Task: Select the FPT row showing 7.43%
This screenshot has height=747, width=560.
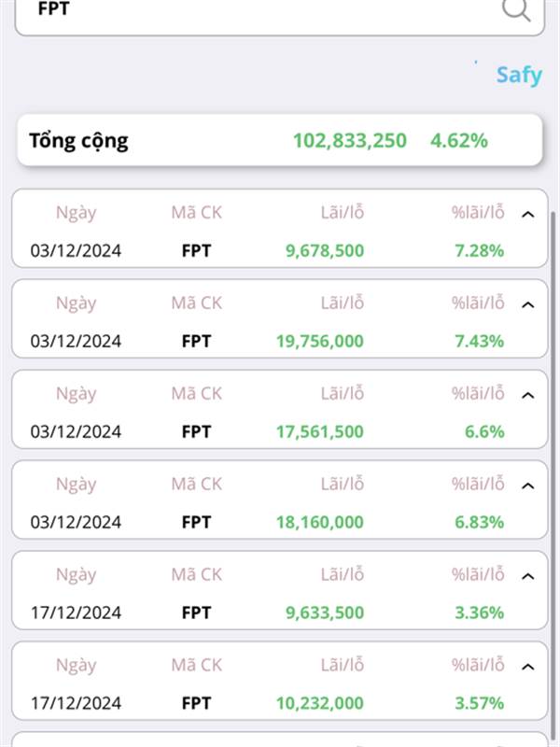Action: pyautogui.click(x=279, y=318)
